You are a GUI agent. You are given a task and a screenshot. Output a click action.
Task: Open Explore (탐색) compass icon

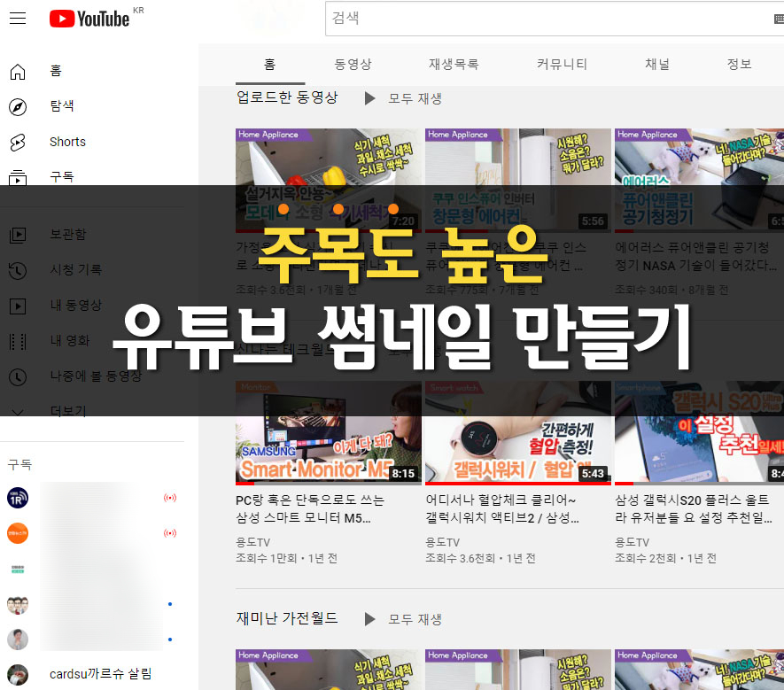click(x=18, y=107)
